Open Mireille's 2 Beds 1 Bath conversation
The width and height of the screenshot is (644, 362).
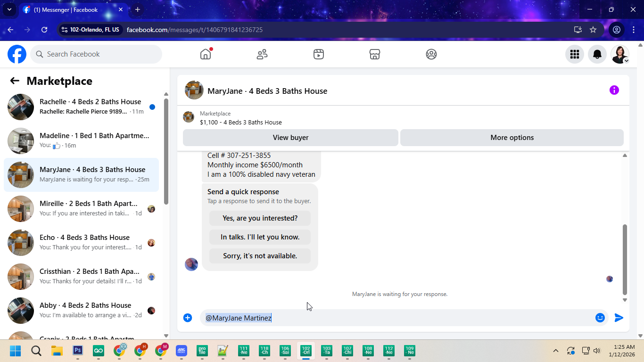tap(81, 209)
